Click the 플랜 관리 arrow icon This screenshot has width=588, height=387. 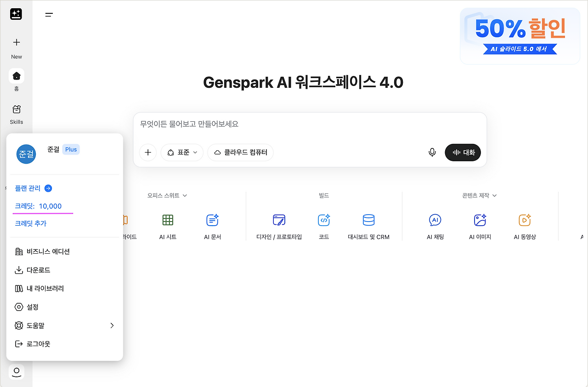click(48, 188)
